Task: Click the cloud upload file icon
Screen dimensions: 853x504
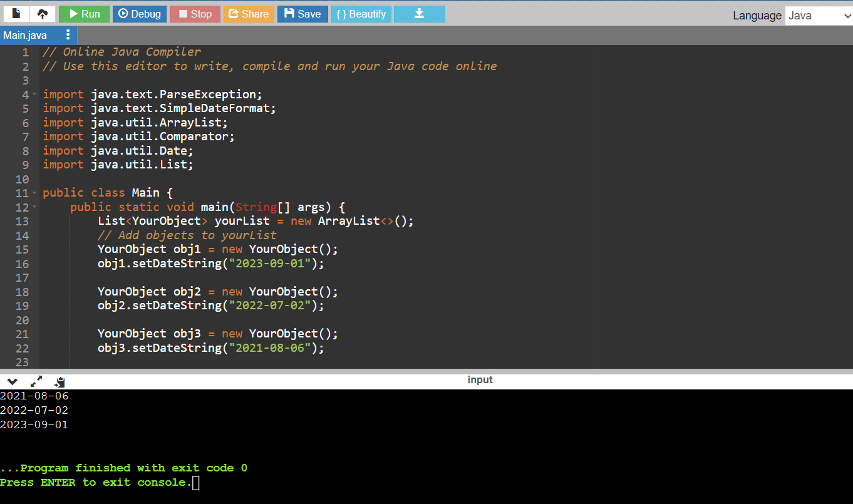Action: [43, 14]
